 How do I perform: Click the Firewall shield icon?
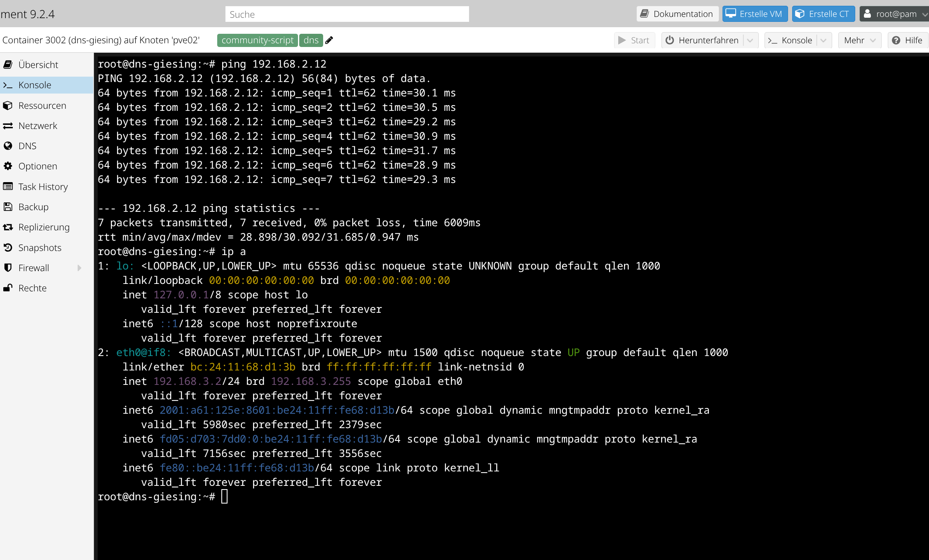[8, 268]
